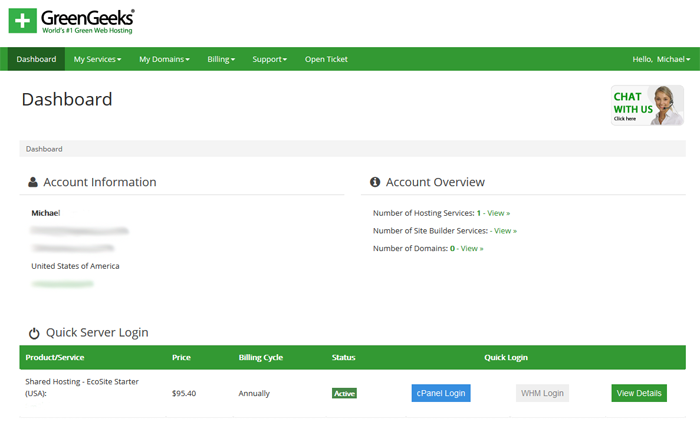Open the Hello, Michael account dropdown
This screenshot has width=700, height=422.
coord(661,59)
